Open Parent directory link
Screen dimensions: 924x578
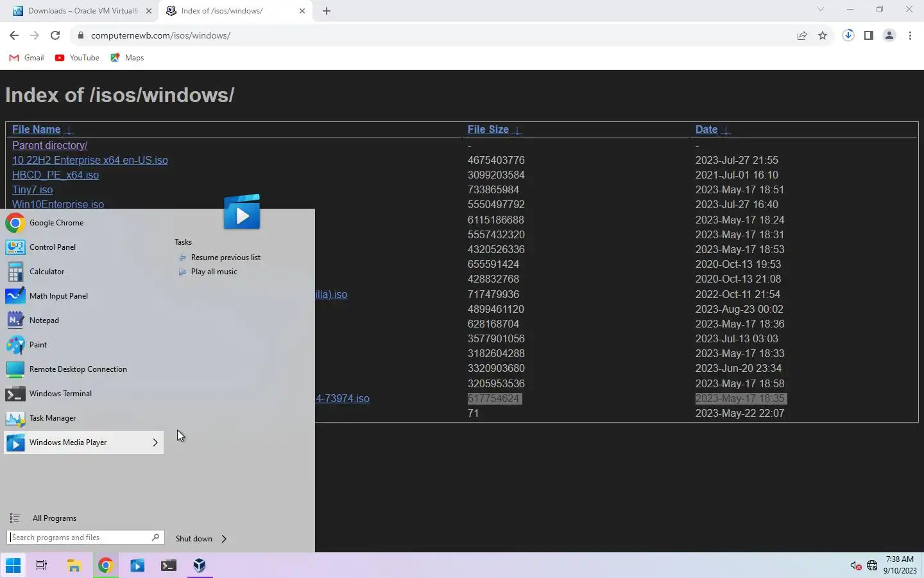(x=49, y=146)
